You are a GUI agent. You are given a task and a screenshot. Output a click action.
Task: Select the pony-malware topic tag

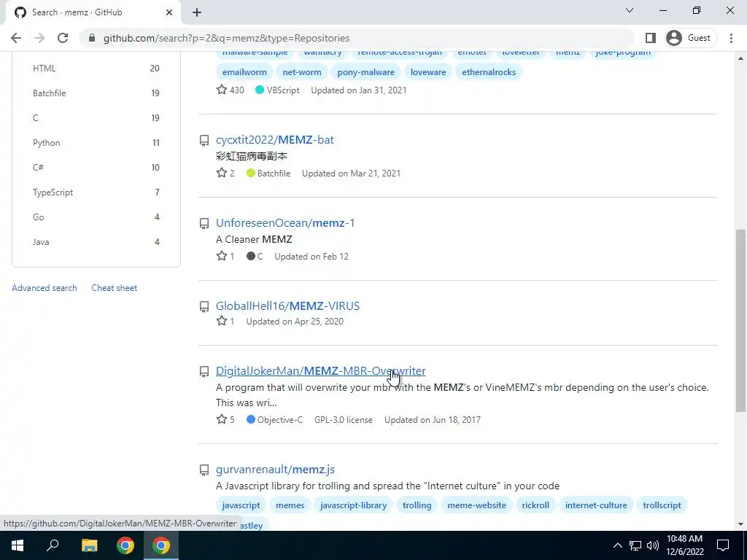point(366,72)
